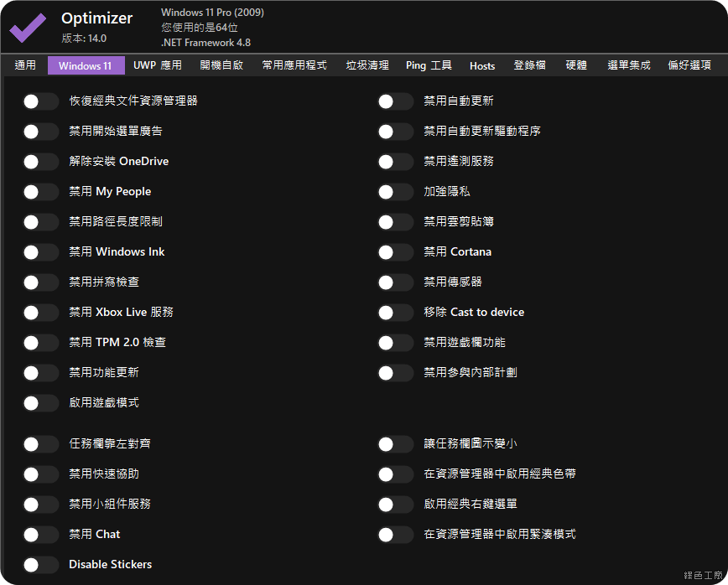728x585 pixels.
Task: Open the UWP 應用 tab
Action: point(157,65)
